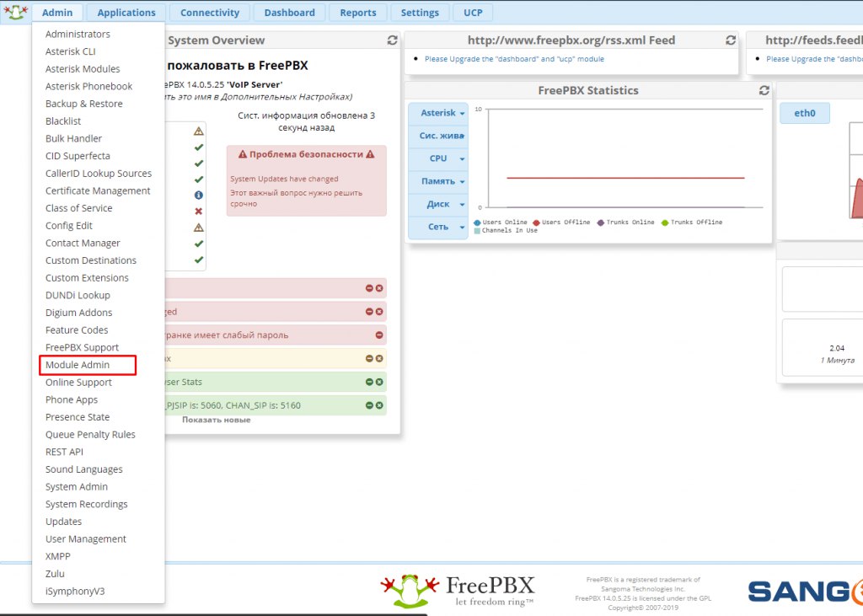This screenshot has width=863, height=616.
Task: Click the red X status icon in System Overview
Action: pyautogui.click(x=199, y=212)
